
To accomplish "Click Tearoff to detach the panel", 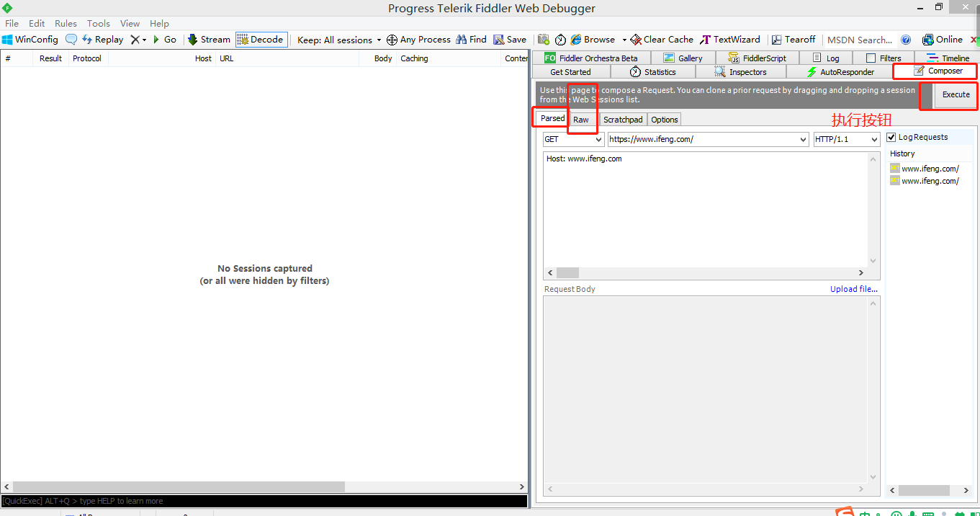I will tap(794, 40).
